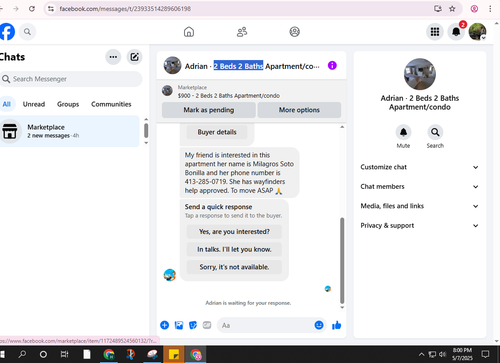Click the conversation messages scrollbar thumb
Image resolution: width=500 pixels, height=363 pixels.
(x=342, y=260)
